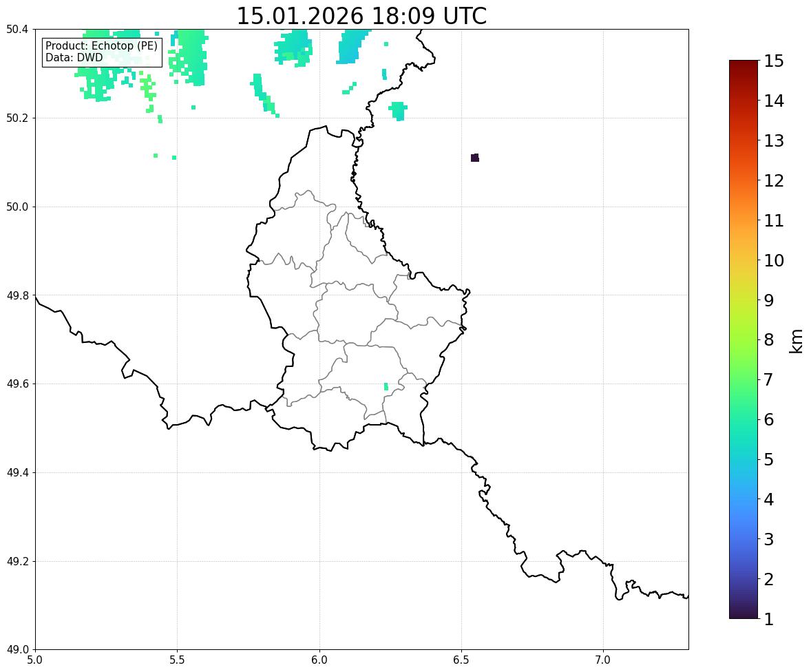Click colorbar tick label 10
Viewport: 811px width, 672px height.
pyautogui.click(x=773, y=260)
